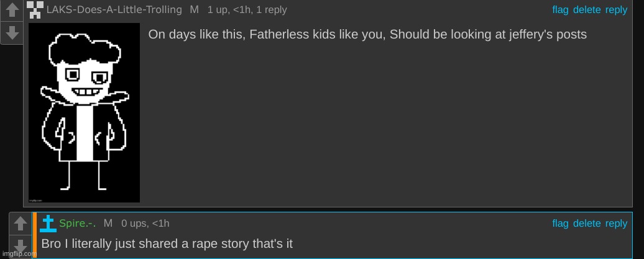644x259 pixels.
Task: Delete Spire's reply comment
Action: click(x=587, y=224)
